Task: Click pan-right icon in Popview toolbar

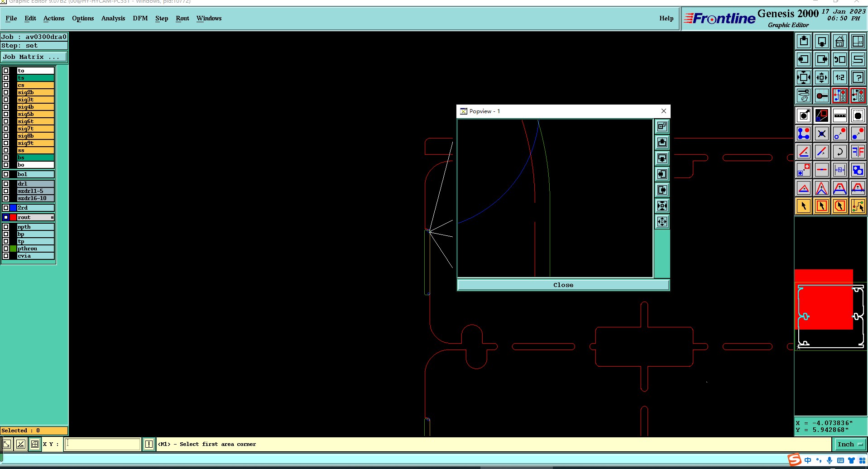Action: coord(662,190)
